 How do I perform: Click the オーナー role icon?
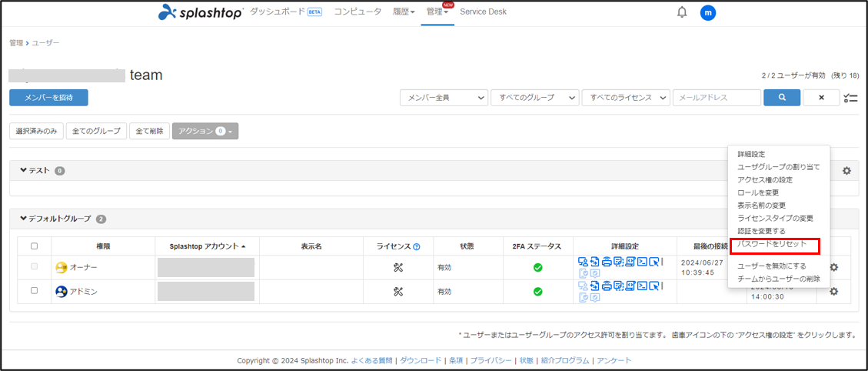[x=61, y=267]
